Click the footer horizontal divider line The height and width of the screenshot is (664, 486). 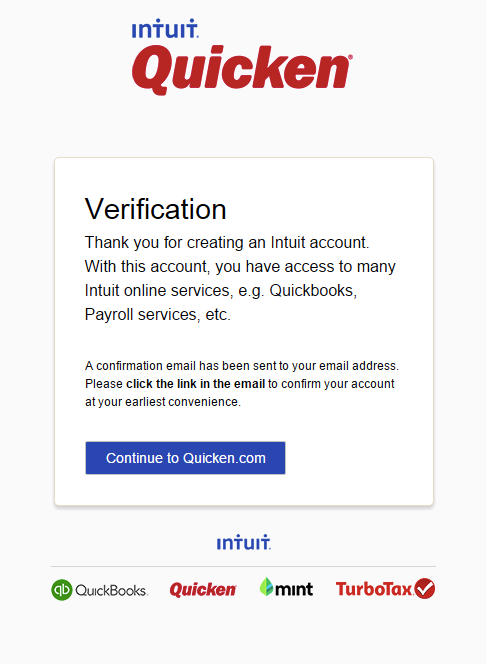coord(243,566)
